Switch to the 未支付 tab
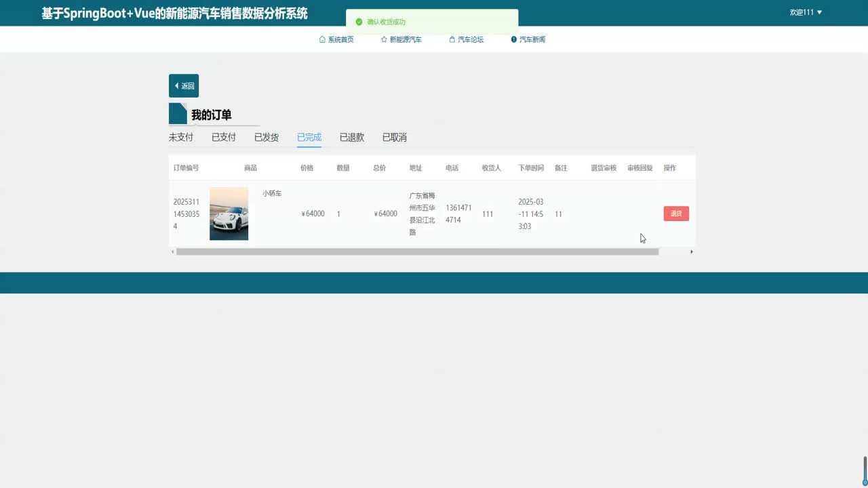868x488 pixels. (181, 137)
